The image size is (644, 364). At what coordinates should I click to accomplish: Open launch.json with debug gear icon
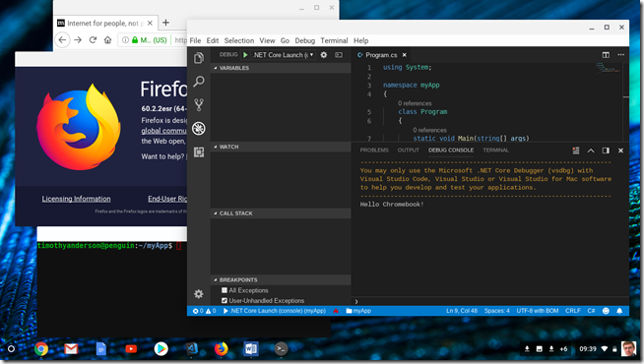324,55
